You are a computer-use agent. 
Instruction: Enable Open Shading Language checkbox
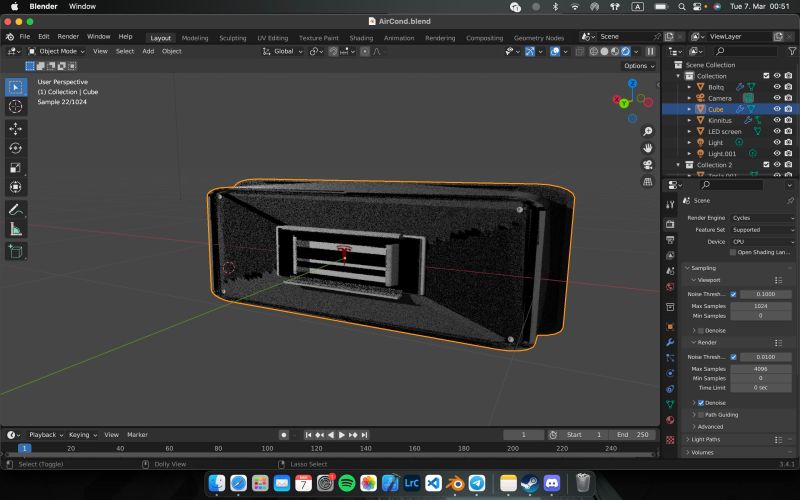point(733,252)
